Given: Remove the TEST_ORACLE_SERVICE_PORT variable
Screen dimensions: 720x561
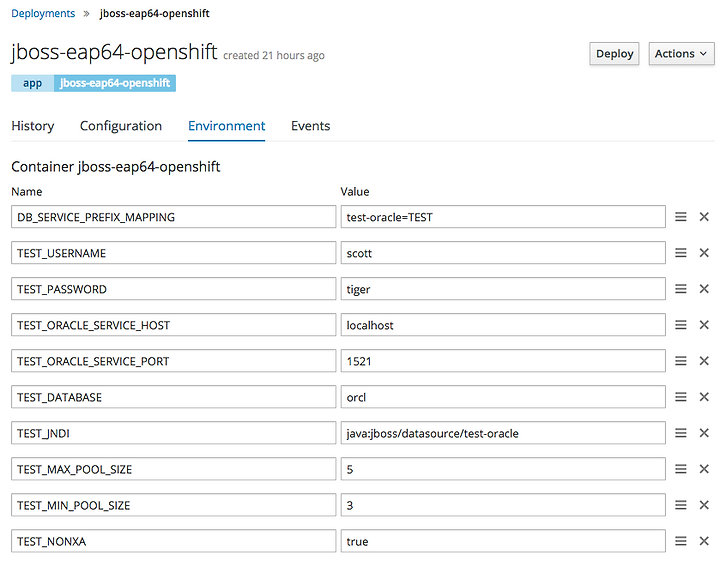Looking at the screenshot, I should pyautogui.click(x=704, y=361).
